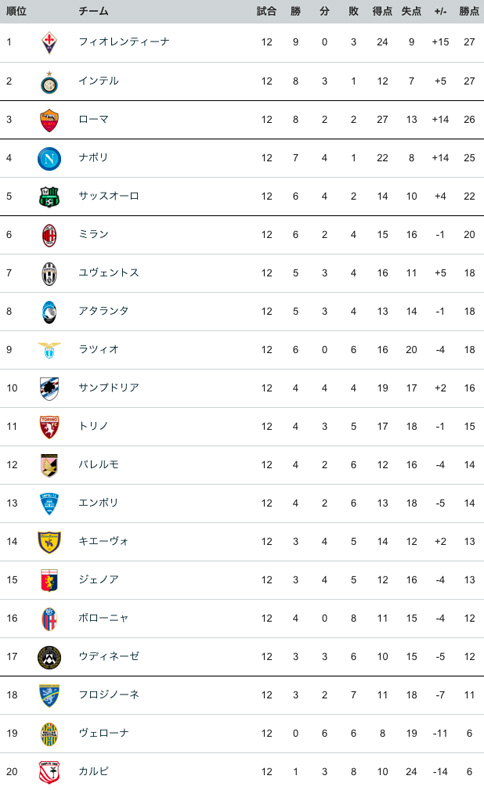The image size is (484, 790).
Task: Click the Roma club crest
Action: coord(49,120)
